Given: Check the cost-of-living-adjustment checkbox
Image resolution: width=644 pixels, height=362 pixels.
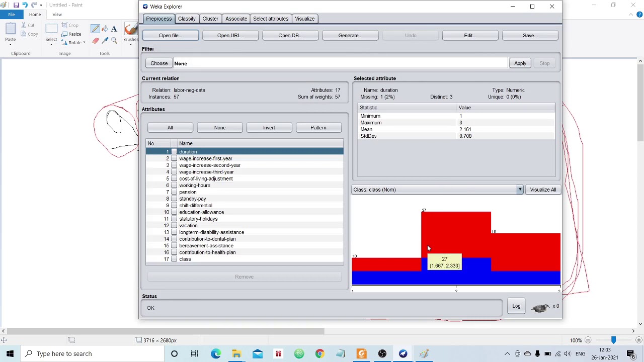Looking at the screenshot, I should (174, 178).
